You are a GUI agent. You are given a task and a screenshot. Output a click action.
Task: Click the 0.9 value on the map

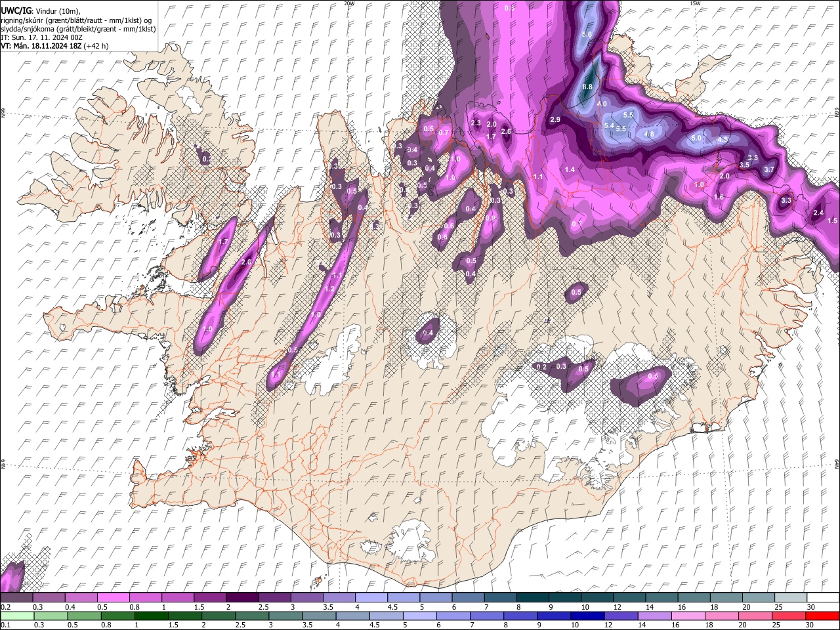click(491, 218)
